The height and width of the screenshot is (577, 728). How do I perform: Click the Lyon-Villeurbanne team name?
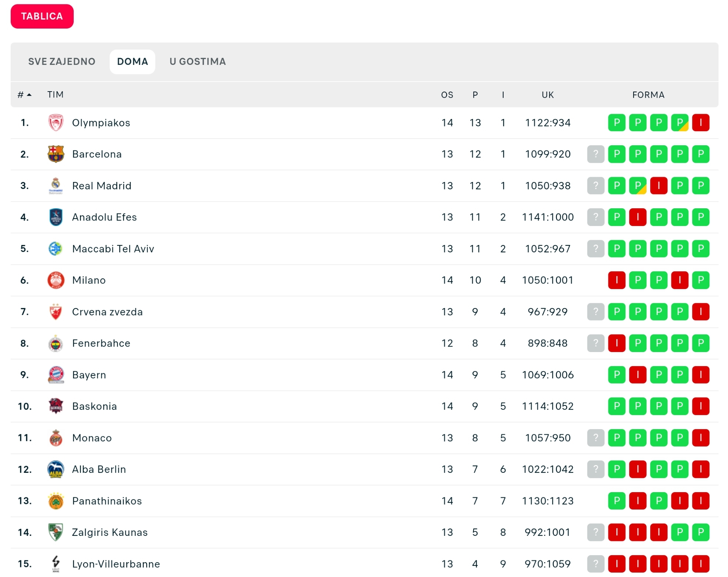point(116,564)
